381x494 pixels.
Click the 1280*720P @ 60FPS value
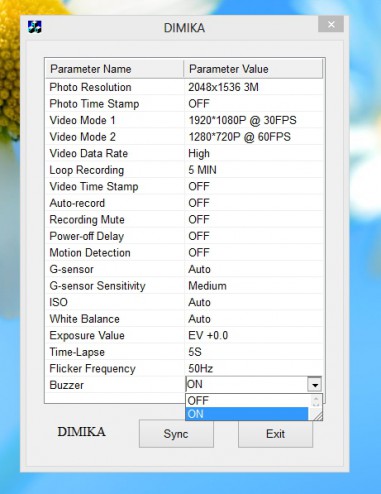click(x=239, y=137)
